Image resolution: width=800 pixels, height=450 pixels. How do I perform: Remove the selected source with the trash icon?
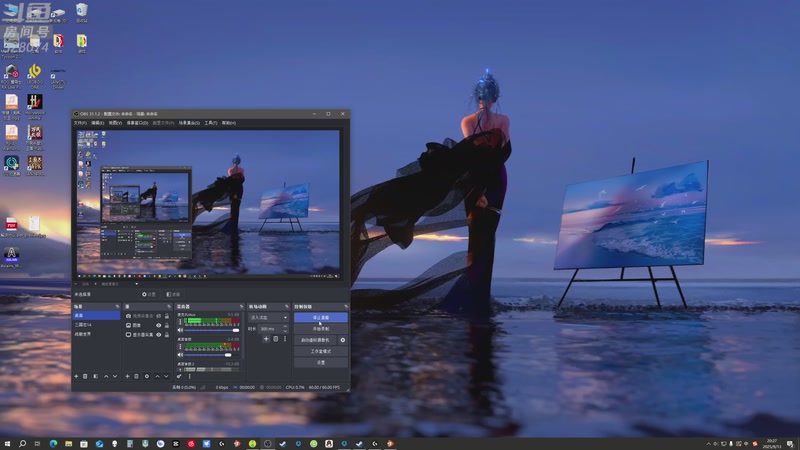click(x=136, y=376)
